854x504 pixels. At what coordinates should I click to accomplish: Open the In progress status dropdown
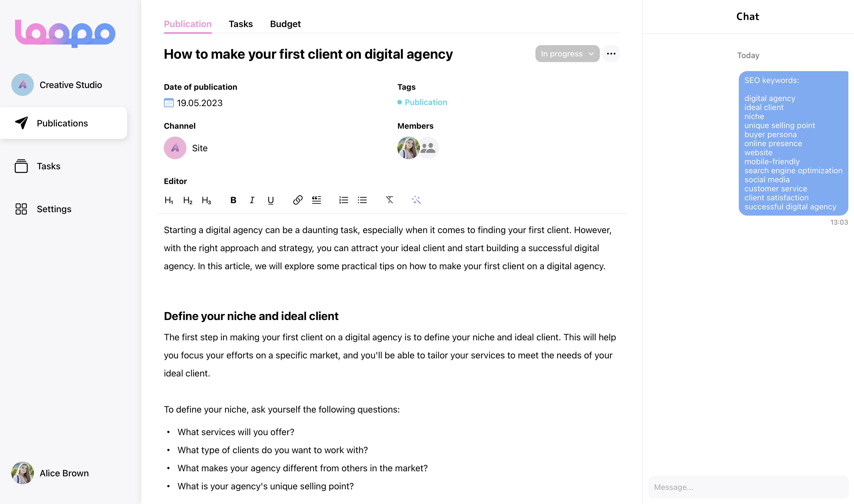click(x=567, y=54)
